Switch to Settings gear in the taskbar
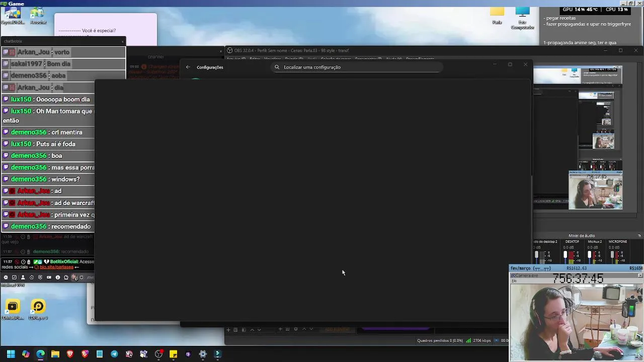The image size is (644, 362). tap(203, 354)
